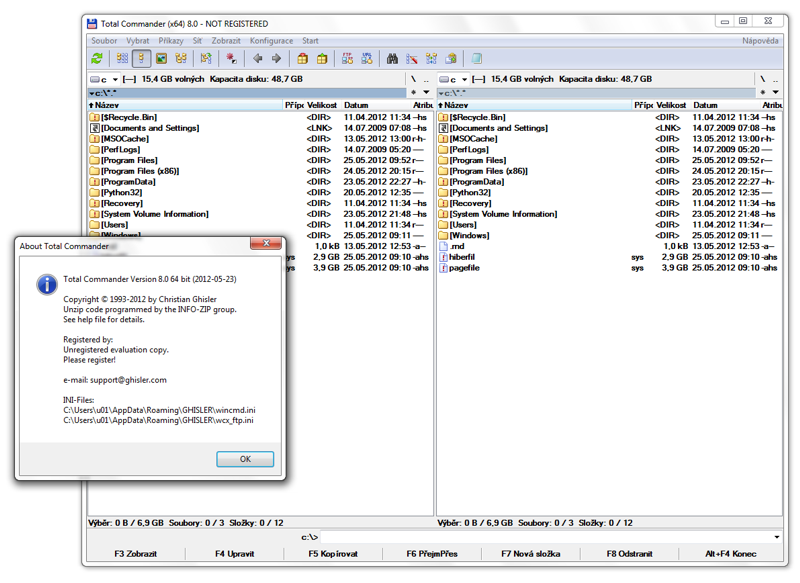Close the About Total Commander dialog
This screenshot has height=583, width=800.
coord(266,243)
